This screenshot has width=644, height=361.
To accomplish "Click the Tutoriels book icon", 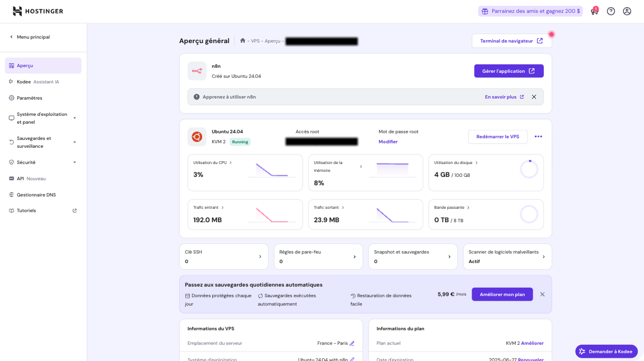I will 12,210.
